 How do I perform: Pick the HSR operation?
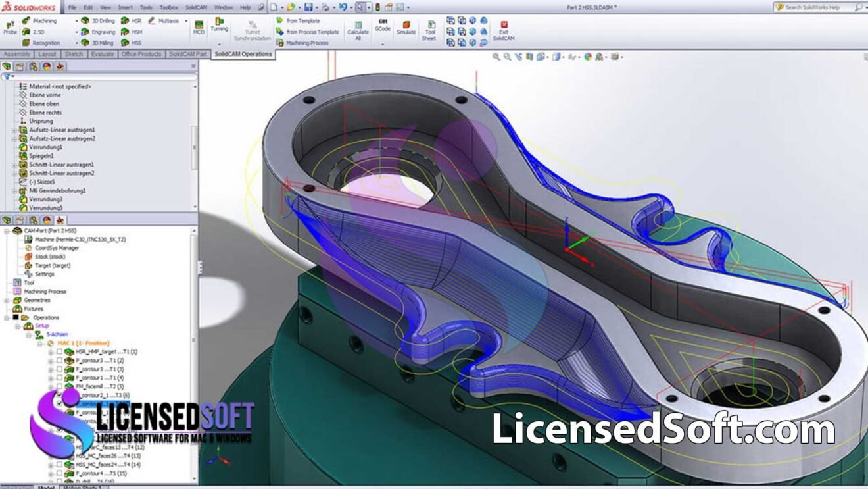(132, 21)
